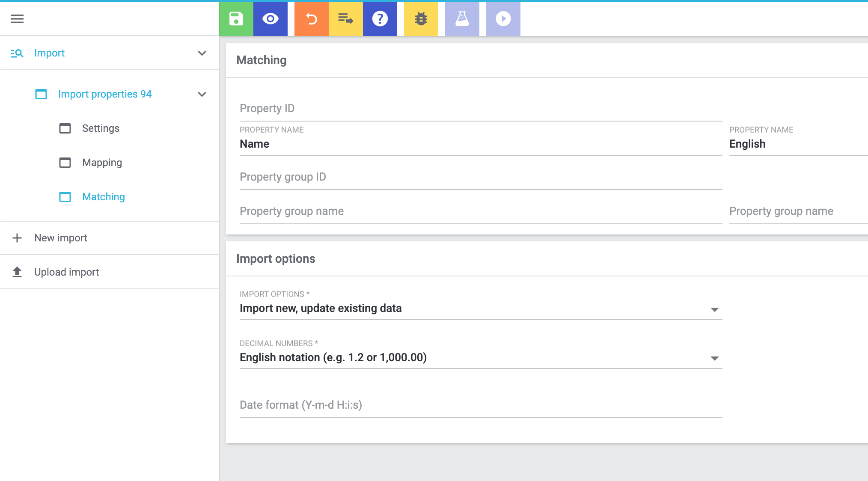The image size is (868, 481).
Task: Click the orange Undo arrow icon
Action: (x=311, y=19)
